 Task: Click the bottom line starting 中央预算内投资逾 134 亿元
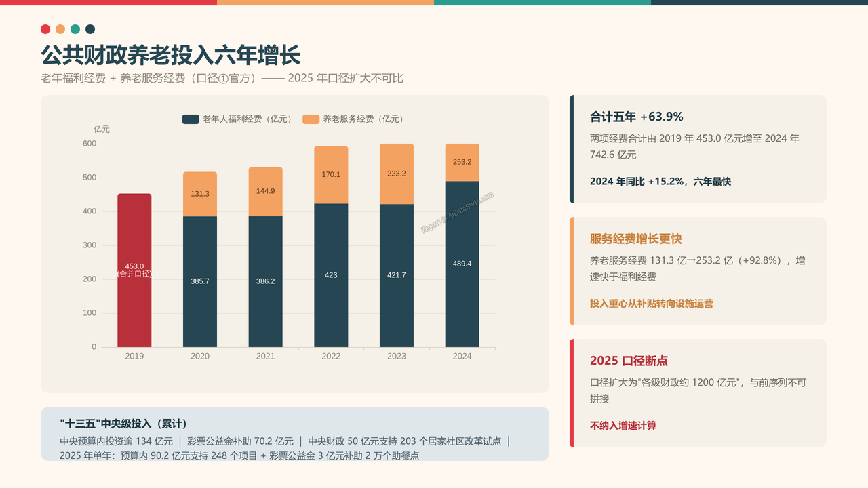[285, 448]
